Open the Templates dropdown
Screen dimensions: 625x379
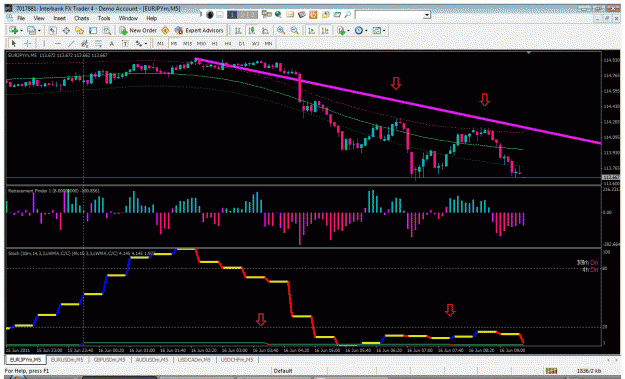coord(378,30)
